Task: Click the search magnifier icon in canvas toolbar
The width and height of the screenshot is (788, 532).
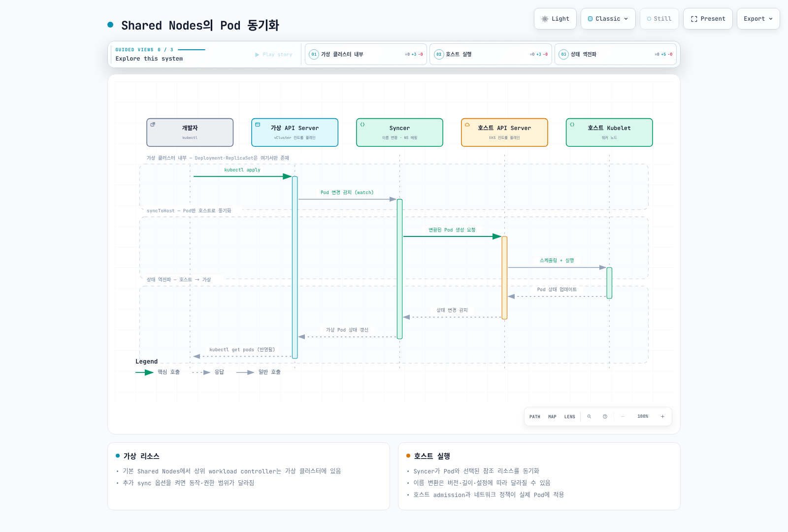Action: 589,417
